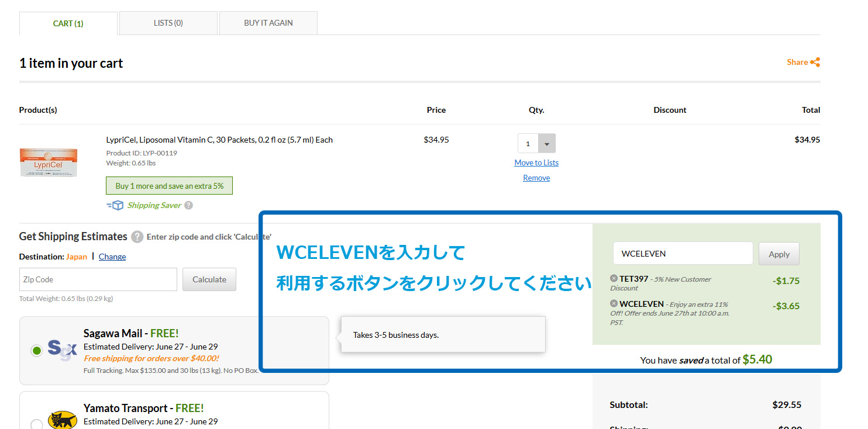Click the Sagawa Mail logo
The height and width of the screenshot is (429, 868).
[x=62, y=350]
